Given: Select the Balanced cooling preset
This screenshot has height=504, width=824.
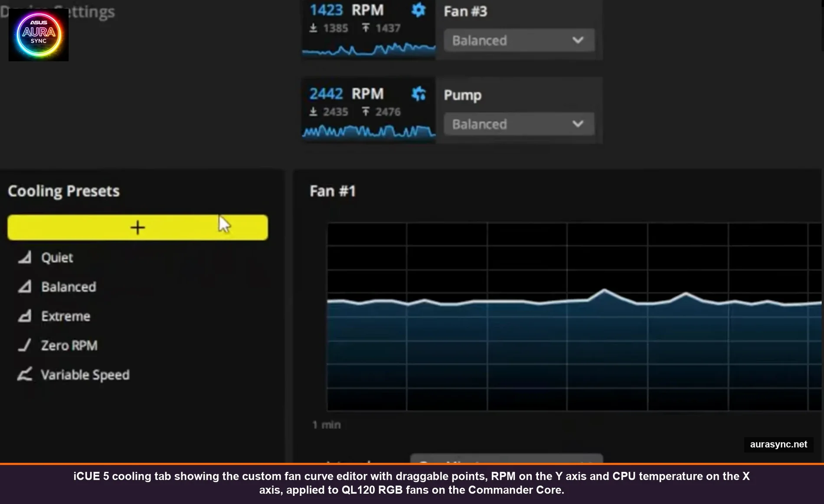Looking at the screenshot, I should pos(69,286).
